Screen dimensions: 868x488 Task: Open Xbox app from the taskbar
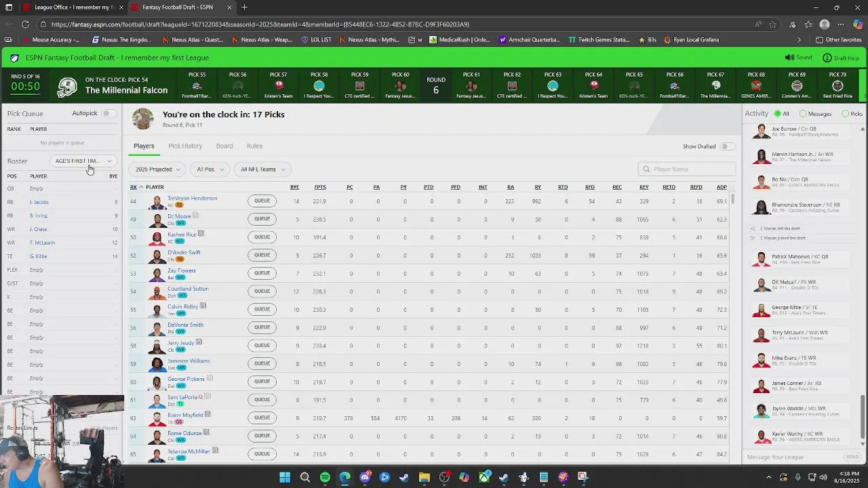(484, 477)
